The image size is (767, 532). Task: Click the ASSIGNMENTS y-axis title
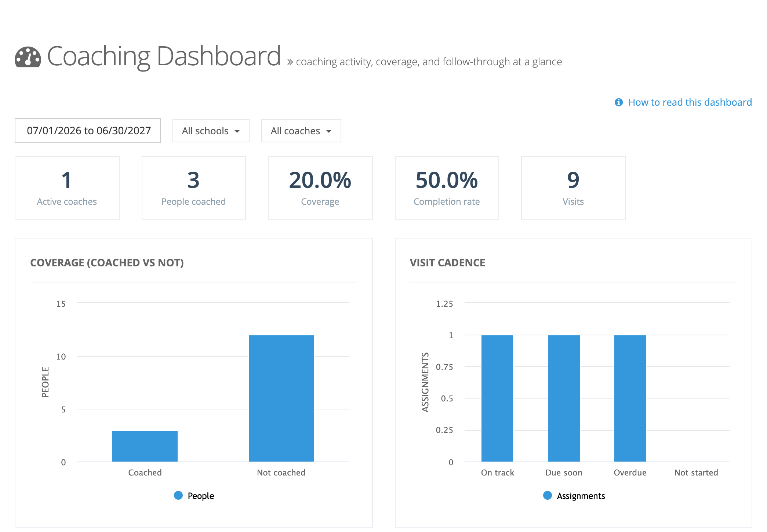tap(425, 382)
